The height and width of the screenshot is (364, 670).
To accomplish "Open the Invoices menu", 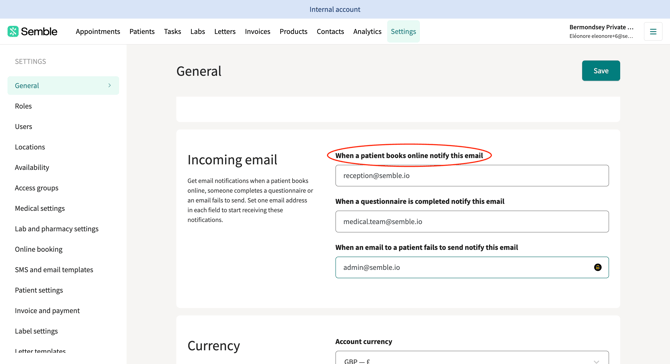I will (257, 32).
